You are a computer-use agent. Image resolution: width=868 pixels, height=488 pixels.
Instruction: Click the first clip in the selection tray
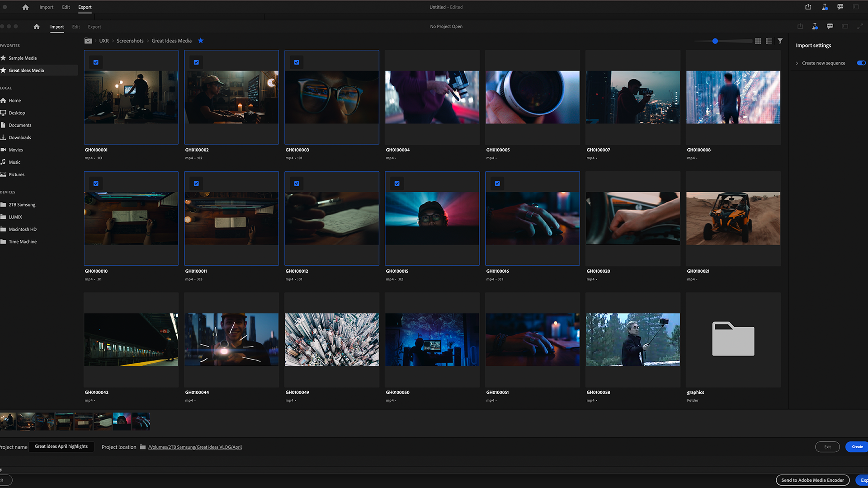click(8, 421)
